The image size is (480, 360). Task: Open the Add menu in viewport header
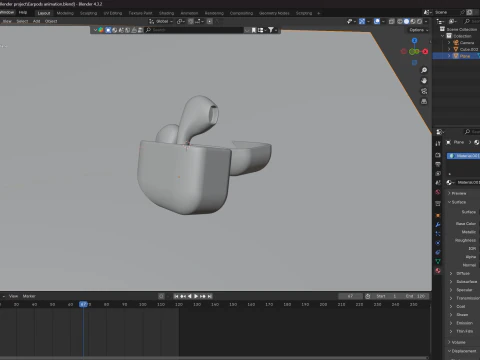(36, 21)
